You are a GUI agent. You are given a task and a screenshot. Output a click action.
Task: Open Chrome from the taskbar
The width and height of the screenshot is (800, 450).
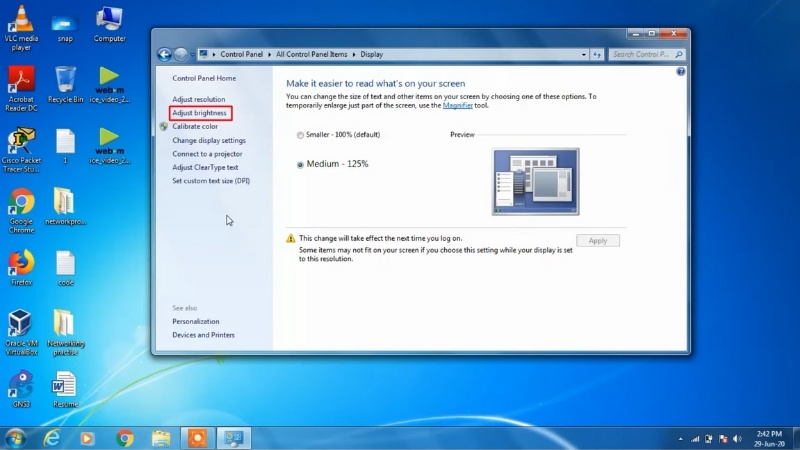click(x=124, y=438)
